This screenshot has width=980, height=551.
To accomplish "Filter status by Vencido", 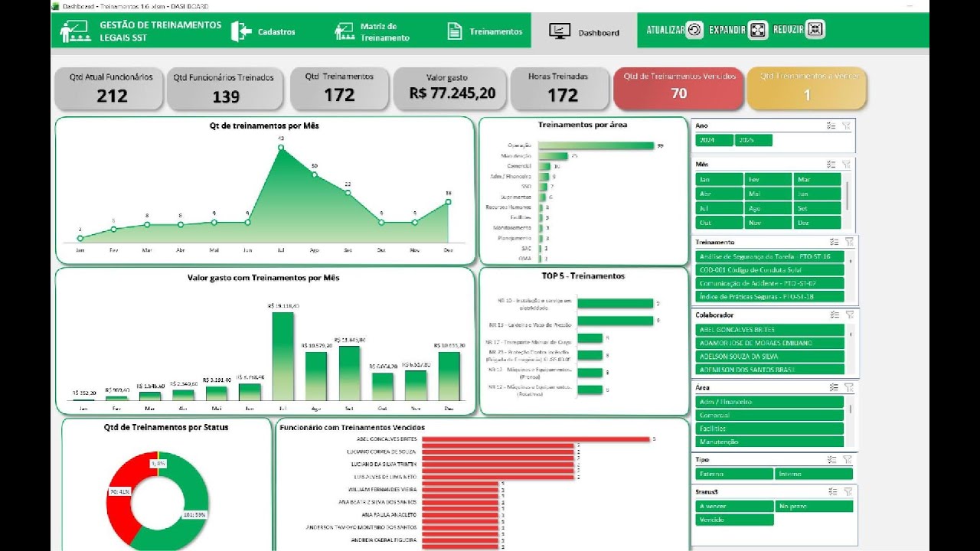I will click(x=734, y=520).
